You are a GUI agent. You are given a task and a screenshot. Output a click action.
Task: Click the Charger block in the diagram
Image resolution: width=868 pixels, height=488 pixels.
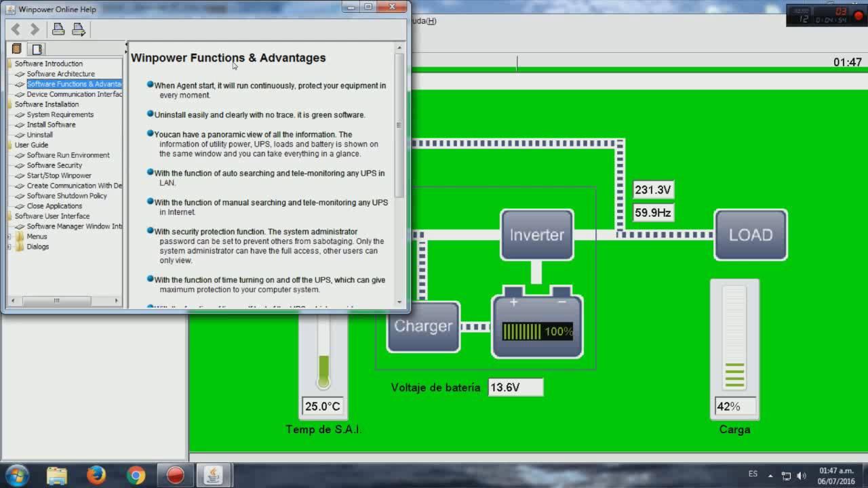[x=422, y=326]
